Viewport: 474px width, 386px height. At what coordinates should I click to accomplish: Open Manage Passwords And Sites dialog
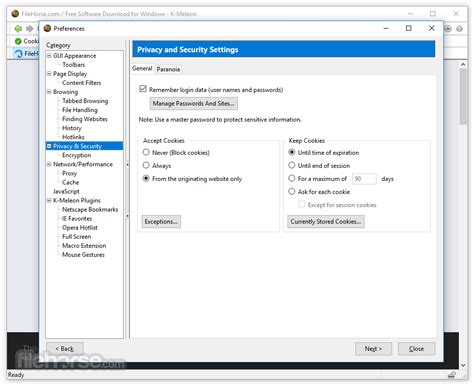[193, 104]
